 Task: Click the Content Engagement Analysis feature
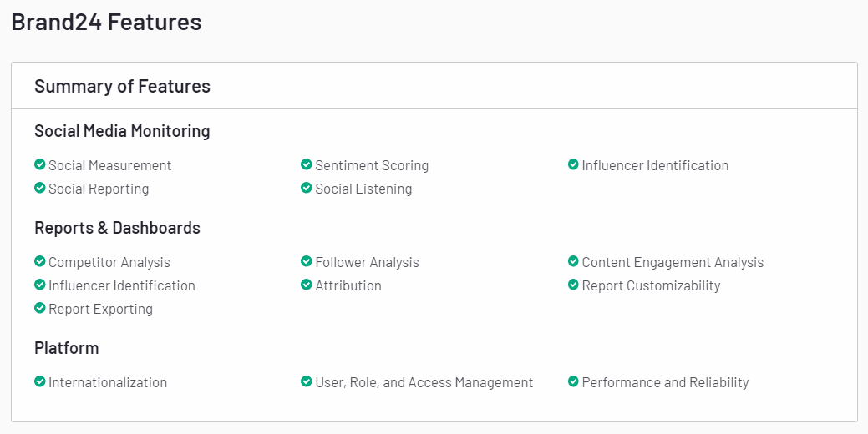[x=673, y=262]
